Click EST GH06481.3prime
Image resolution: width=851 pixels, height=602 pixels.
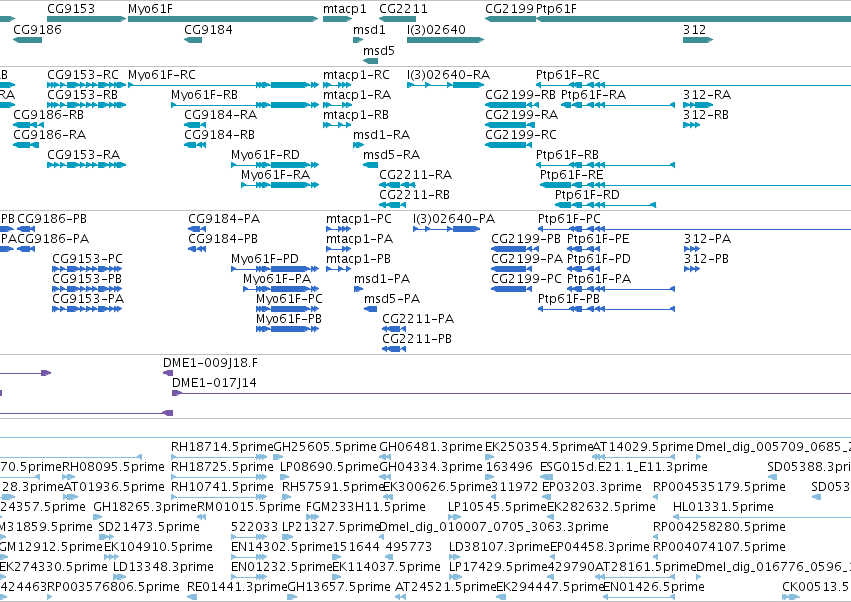tap(383, 457)
